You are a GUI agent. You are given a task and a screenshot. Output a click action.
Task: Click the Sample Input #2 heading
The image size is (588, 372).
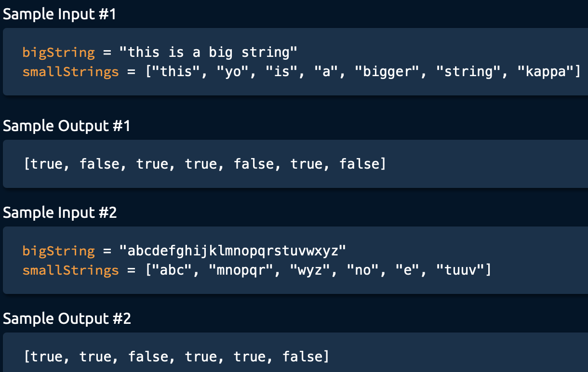[x=60, y=213]
